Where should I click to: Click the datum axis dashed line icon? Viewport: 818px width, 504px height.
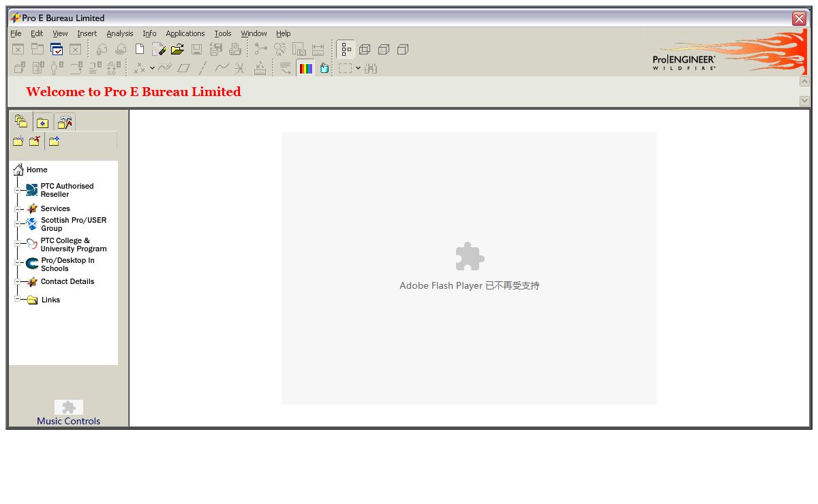pyautogui.click(x=202, y=68)
